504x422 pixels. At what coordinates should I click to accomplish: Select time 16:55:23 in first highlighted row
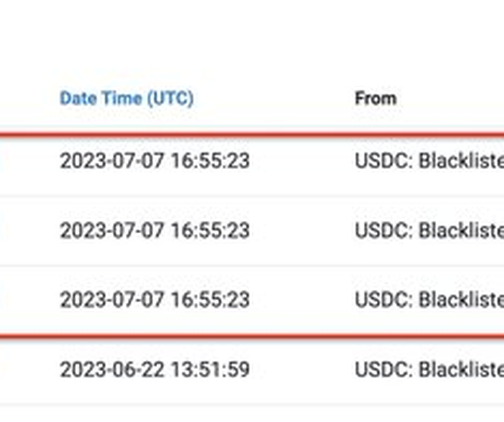[x=210, y=160]
